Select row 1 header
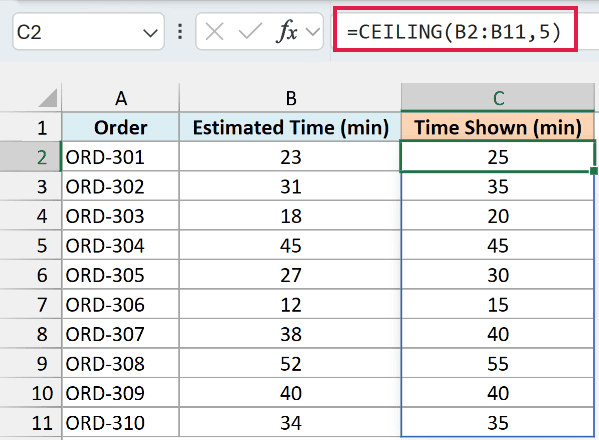599x440 pixels. click(x=31, y=127)
